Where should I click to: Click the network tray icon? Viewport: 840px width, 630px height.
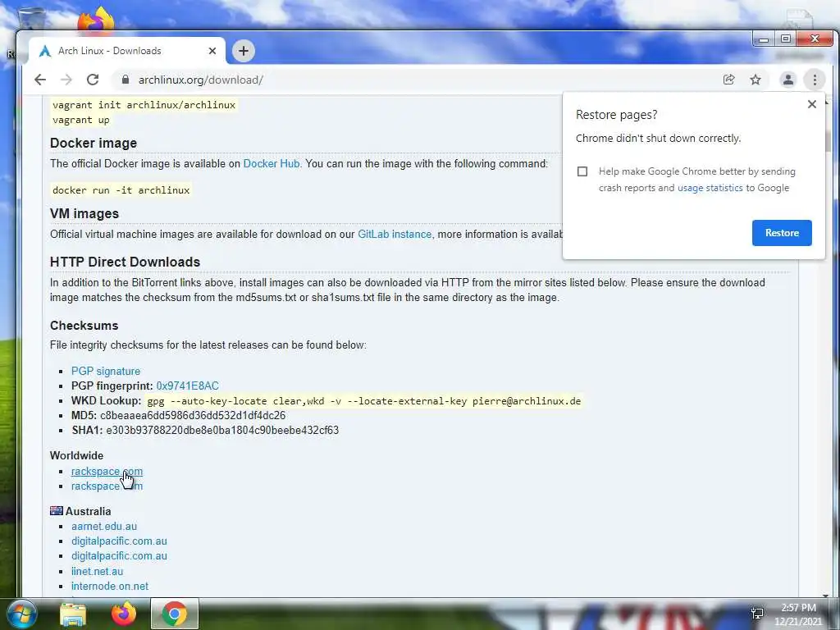(757, 614)
